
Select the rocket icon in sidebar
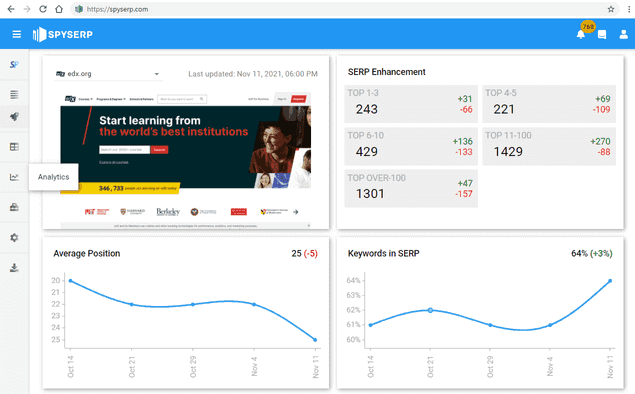(14, 117)
